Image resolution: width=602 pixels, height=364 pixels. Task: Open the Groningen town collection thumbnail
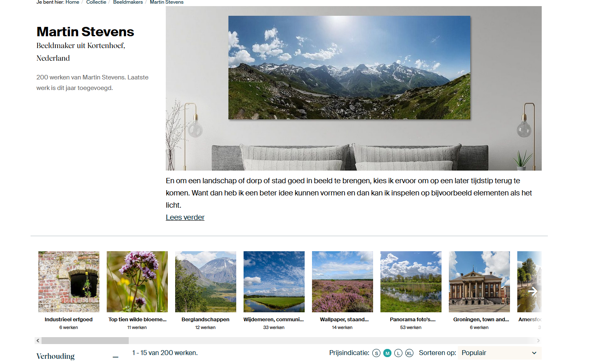(x=479, y=282)
